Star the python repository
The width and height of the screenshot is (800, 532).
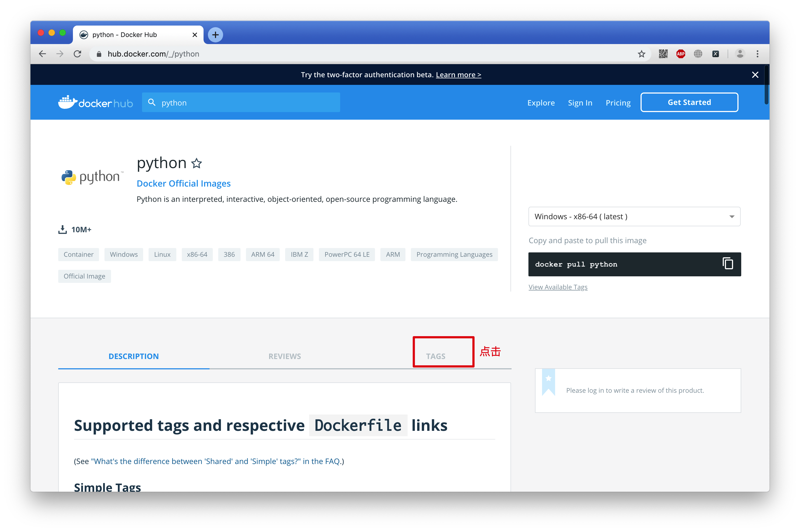pyautogui.click(x=196, y=163)
